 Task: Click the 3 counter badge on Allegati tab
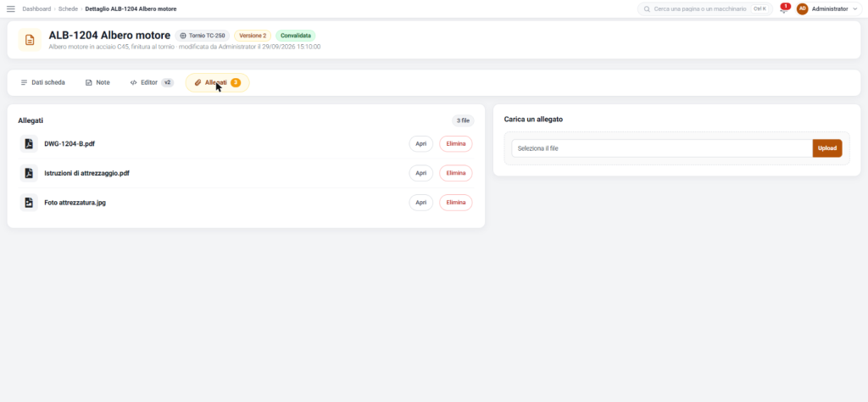point(236,82)
